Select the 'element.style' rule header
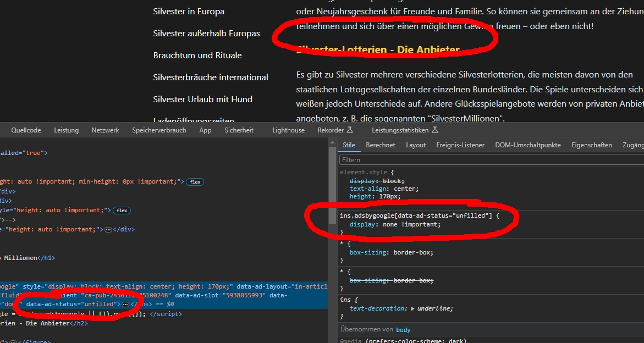Screen dimensions: 644x343 (x=364, y=172)
